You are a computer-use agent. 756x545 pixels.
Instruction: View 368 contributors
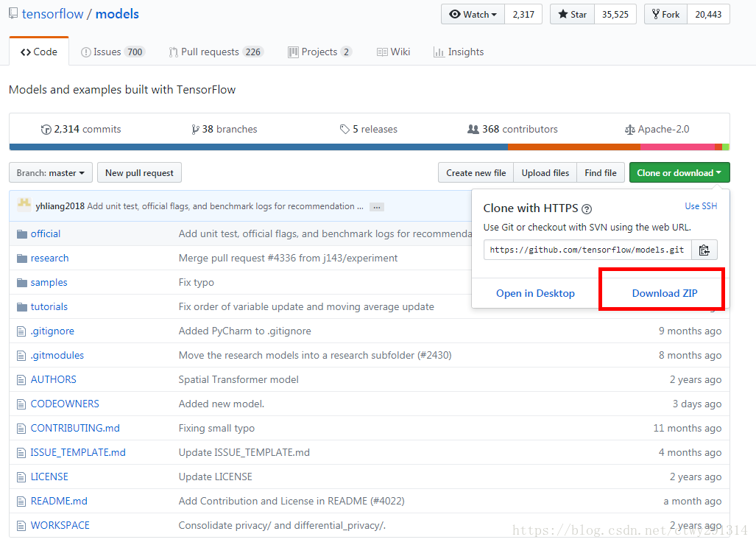pyautogui.click(x=512, y=130)
